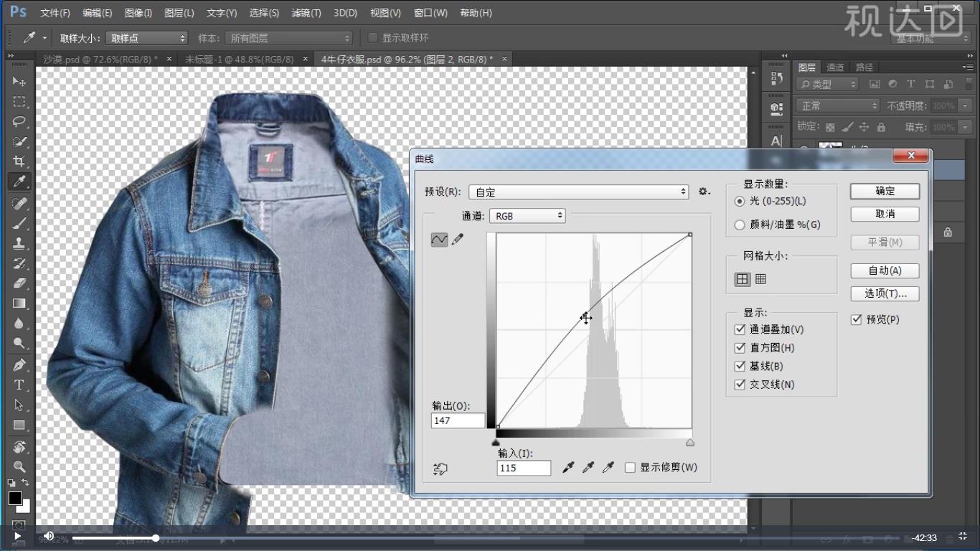Click the 输入 value field showing 115

pos(523,467)
